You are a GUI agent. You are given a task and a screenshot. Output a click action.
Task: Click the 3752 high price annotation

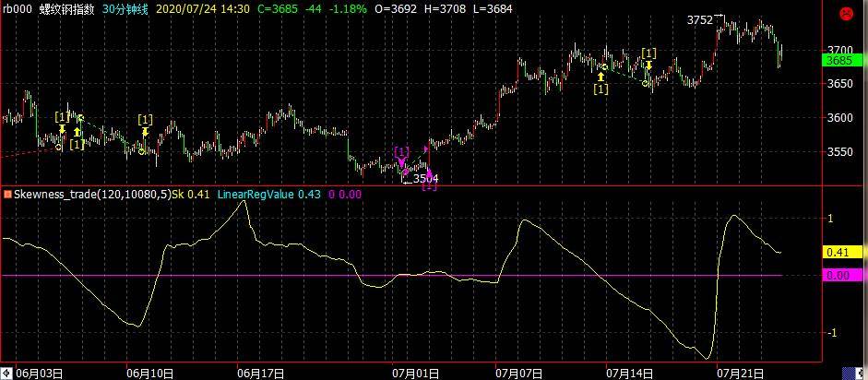tap(700, 20)
